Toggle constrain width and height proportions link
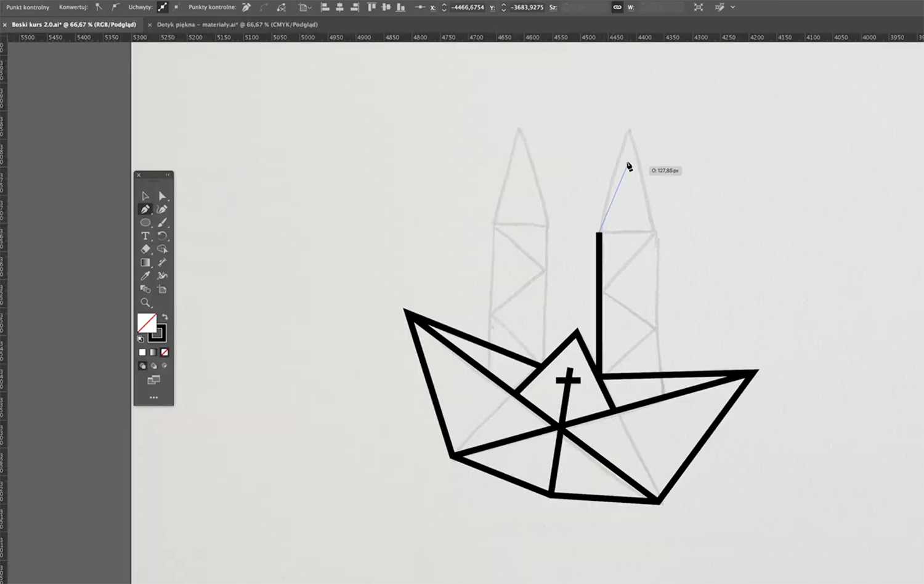Image resolution: width=924 pixels, height=584 pixels. (617, 7)
